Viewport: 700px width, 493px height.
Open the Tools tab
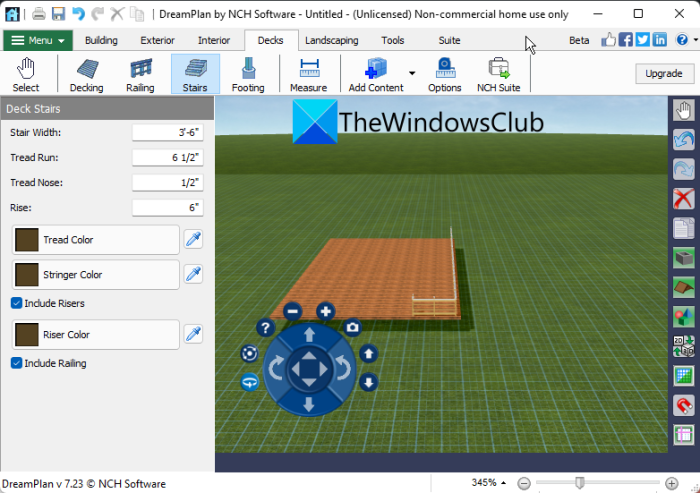coord(393,40)
